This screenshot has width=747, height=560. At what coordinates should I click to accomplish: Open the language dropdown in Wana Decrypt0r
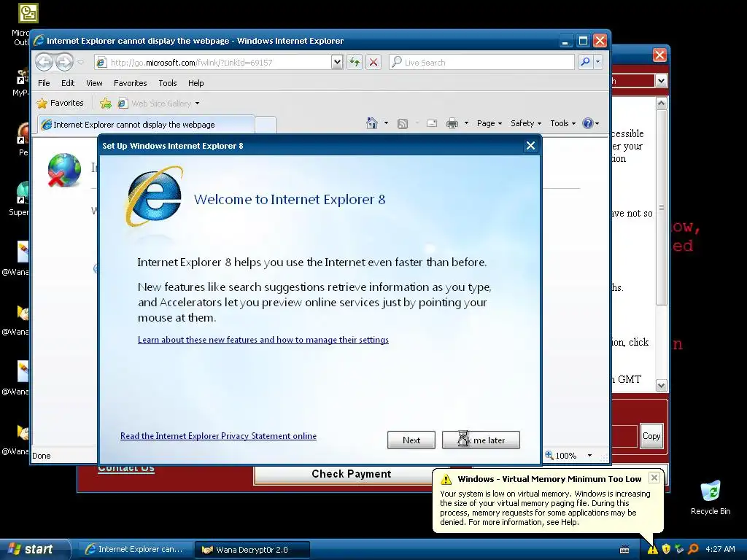661,80
